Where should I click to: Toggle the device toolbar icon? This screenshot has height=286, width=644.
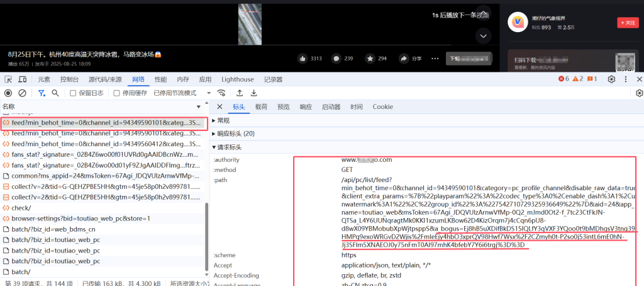click(x=23, y=79)
